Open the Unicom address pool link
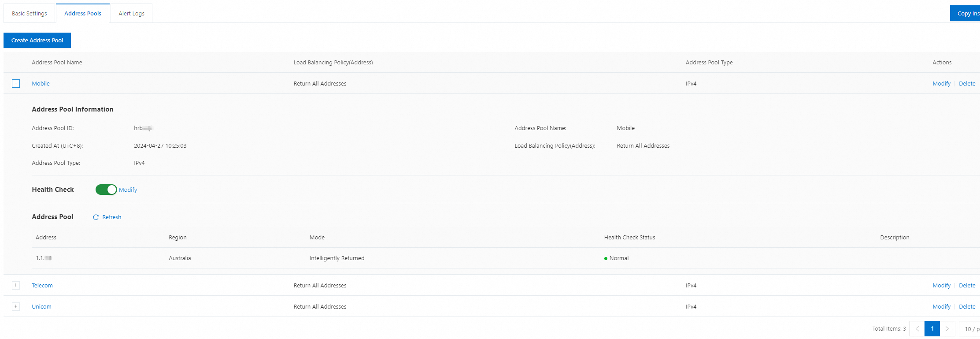980x339 pixels. coord(41,306)
